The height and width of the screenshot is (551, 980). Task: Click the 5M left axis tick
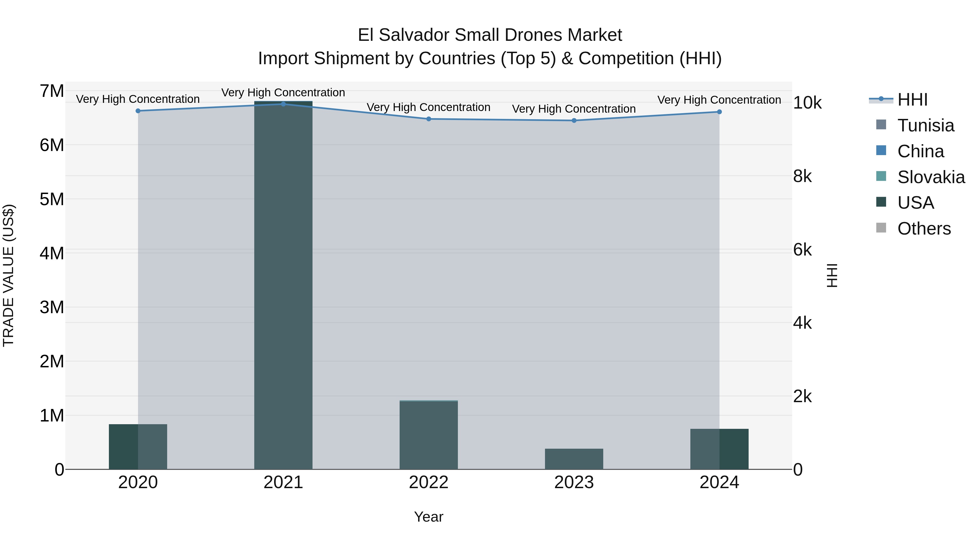[x=52, y=199]
